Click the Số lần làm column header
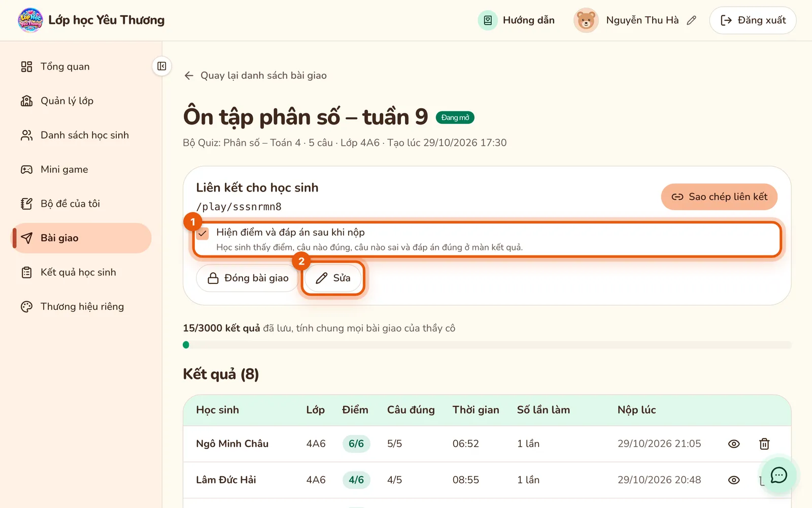This screenshot has height=508, width=812. click(544, 410)
